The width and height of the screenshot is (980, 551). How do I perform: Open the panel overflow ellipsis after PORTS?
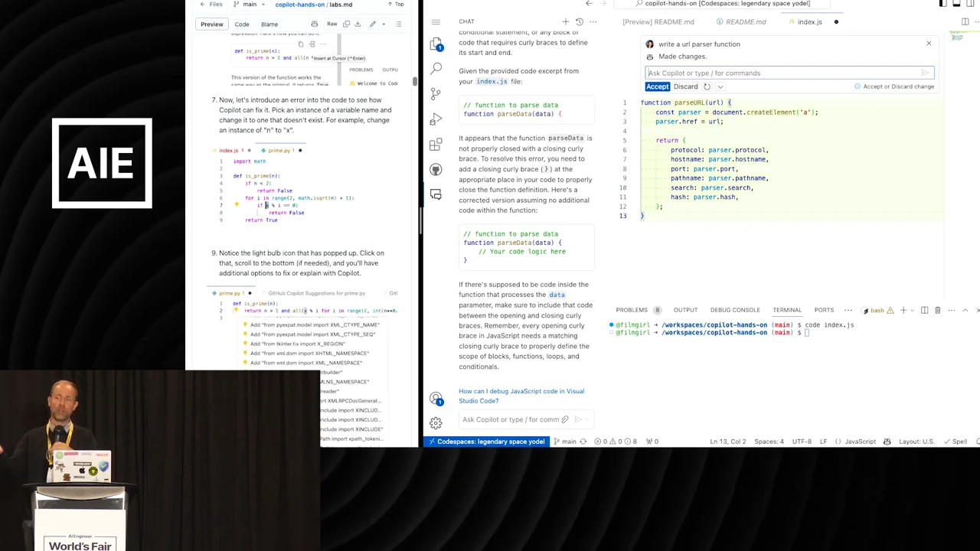(x=848, y=310)
